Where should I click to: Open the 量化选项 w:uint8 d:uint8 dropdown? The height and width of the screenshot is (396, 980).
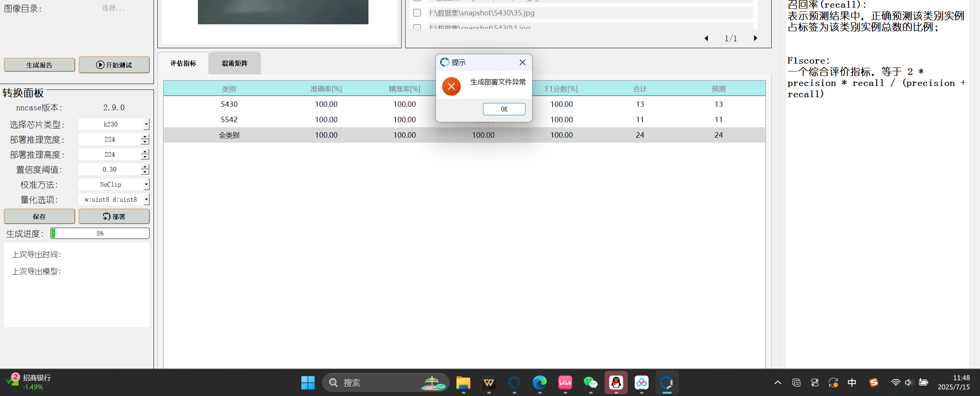click(x=146, y=199)
